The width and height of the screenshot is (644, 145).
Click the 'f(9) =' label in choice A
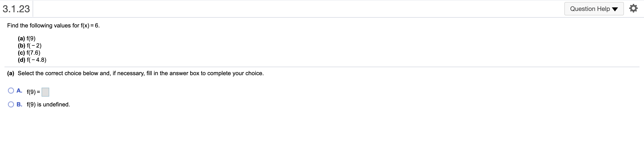(x=33, y=92)
